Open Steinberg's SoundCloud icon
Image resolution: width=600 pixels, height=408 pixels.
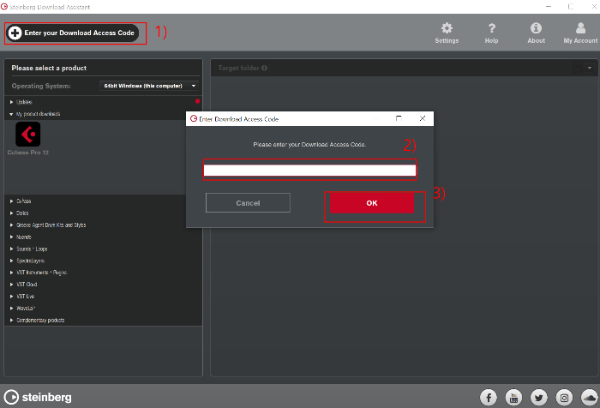pyautogui.click(x=589, y=398)
